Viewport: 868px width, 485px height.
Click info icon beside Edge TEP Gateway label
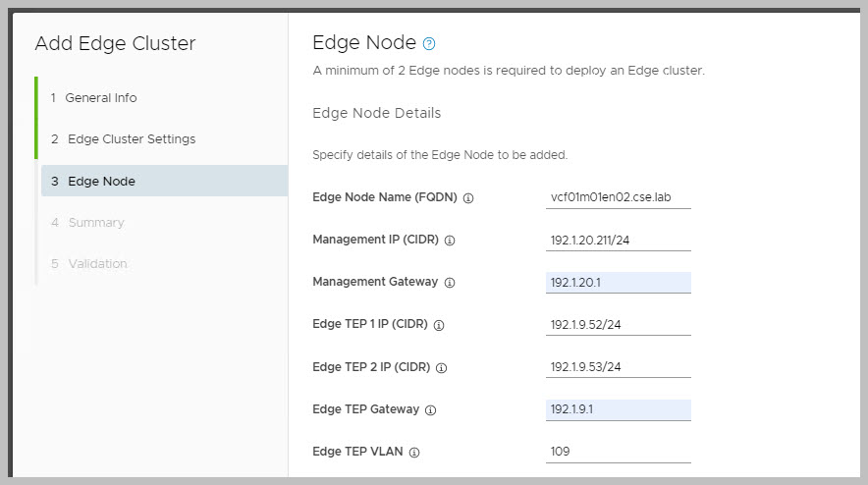coord(431,410)
